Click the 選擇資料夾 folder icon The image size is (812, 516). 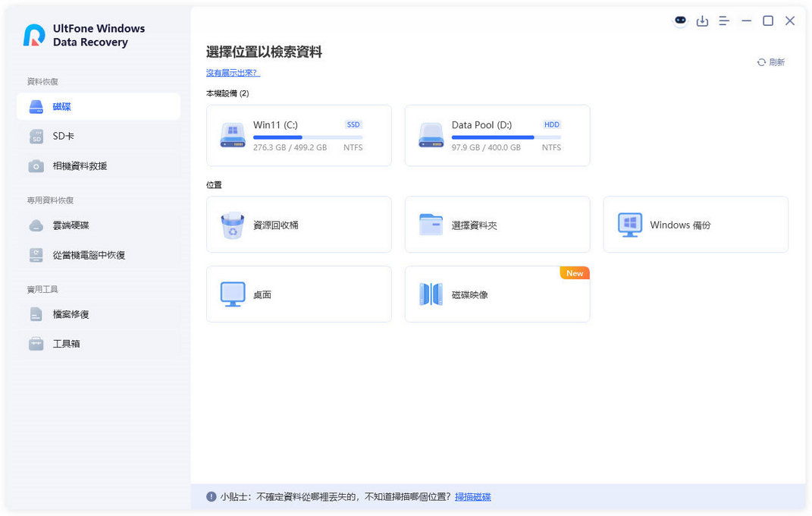[431, 225]
